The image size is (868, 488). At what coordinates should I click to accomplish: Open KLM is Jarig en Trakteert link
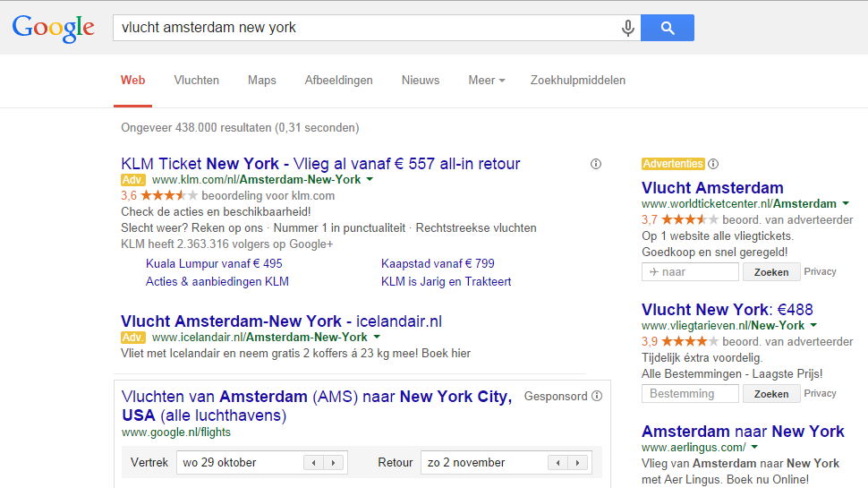[x=447, y=281]
